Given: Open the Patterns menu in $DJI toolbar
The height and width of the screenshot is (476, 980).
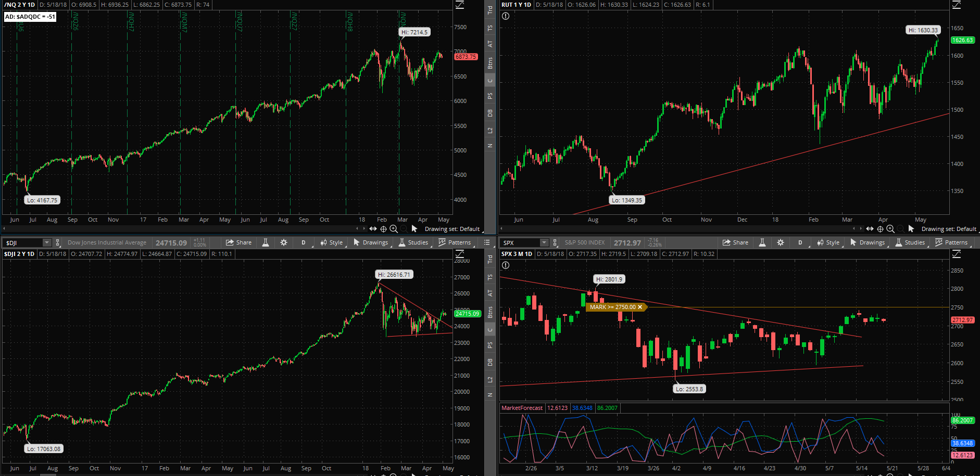Looking at the screenshot, I should click(455, 242).
